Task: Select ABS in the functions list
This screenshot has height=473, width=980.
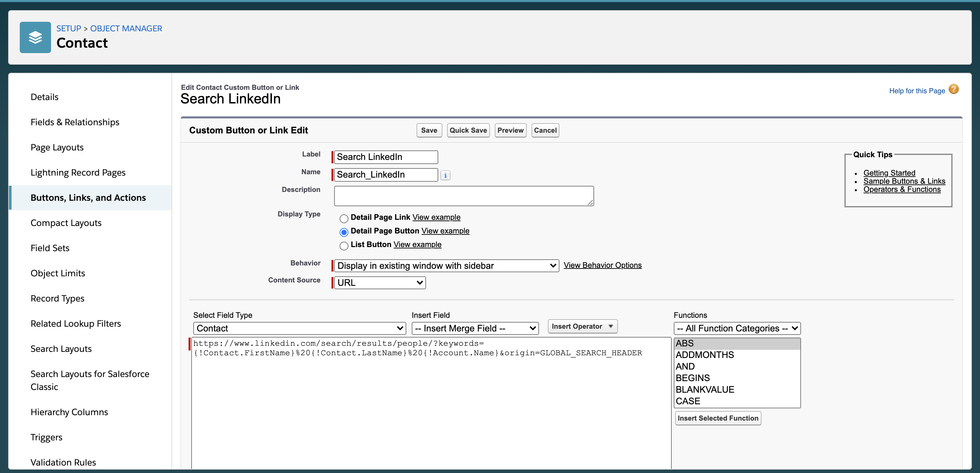Action: point(737,343)
